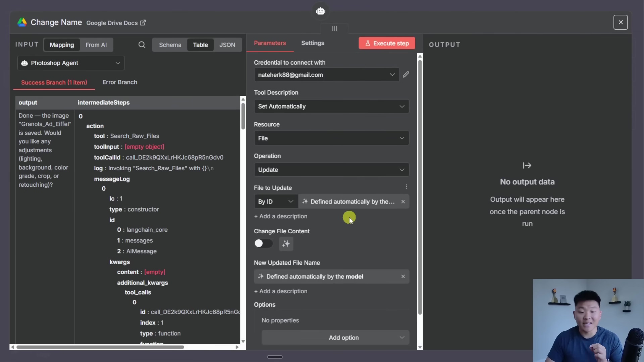Click the panel drag handle bars icon

coord(334,29)
